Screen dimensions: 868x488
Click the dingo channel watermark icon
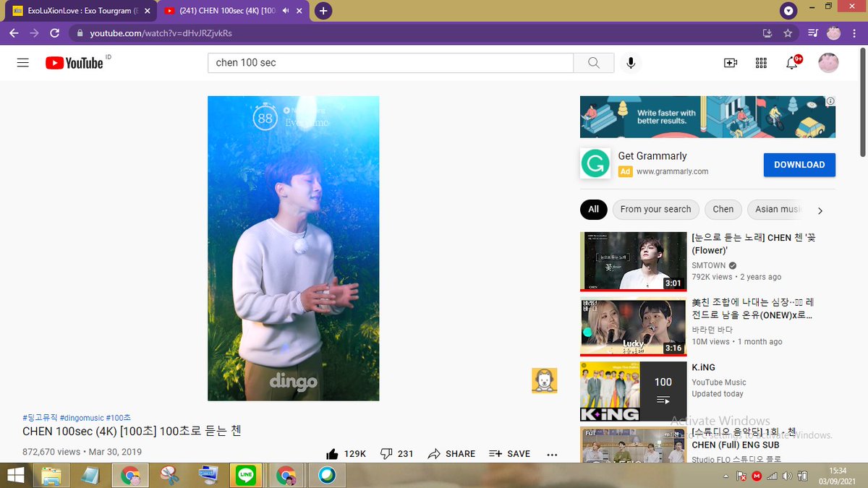(x=544, y=380)
